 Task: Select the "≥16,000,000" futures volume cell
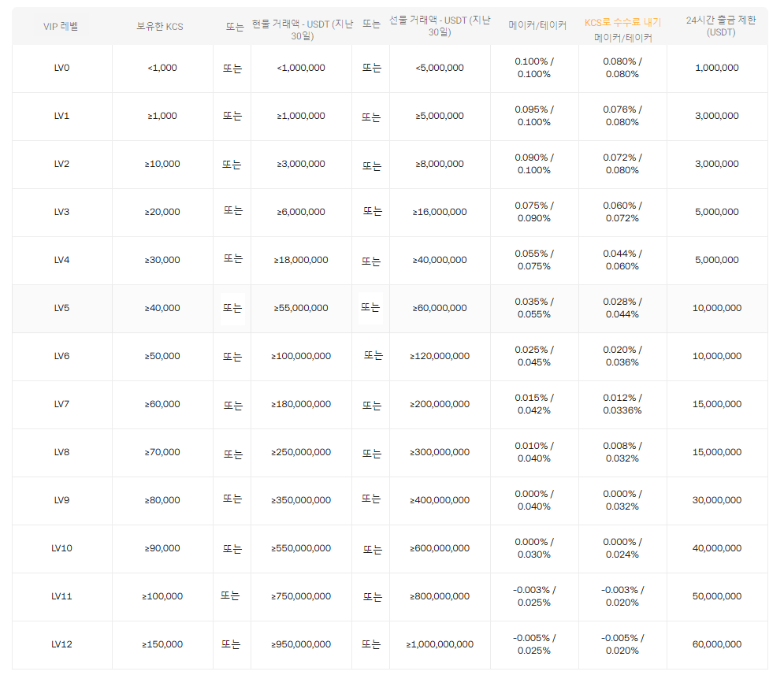coord(440,212)
